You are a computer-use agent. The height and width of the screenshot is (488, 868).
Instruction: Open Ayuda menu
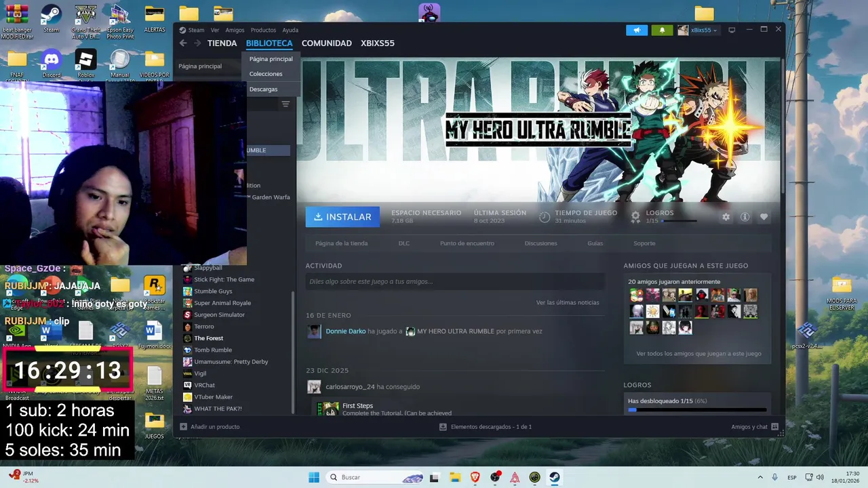click(290, 30)
